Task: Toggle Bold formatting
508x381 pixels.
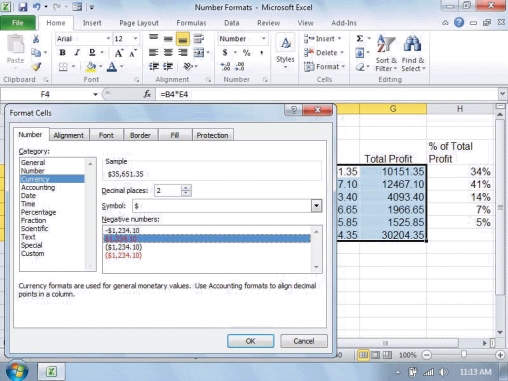Action: pos(62,53)
